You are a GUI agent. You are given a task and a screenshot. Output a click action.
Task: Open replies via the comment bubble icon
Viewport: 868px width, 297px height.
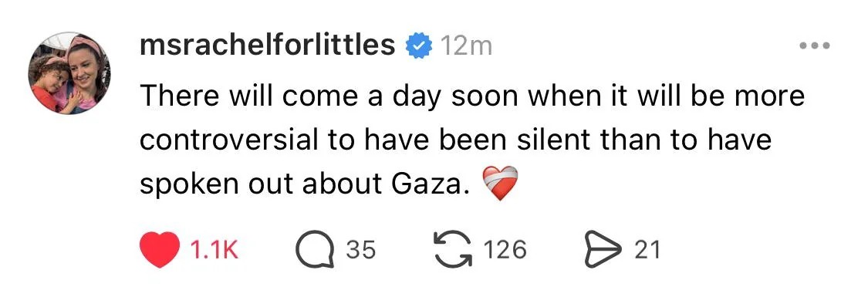tap(315, 251)
